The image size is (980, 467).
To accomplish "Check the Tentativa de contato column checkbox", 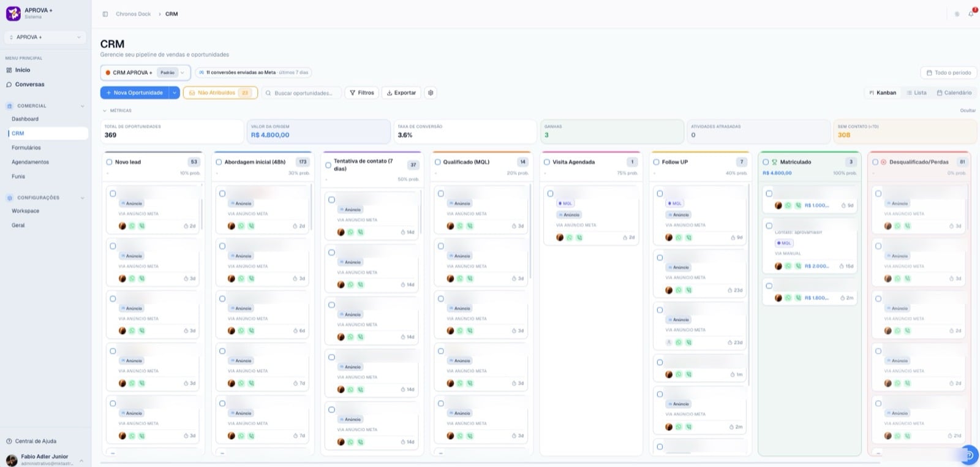I will (x=328, y=165).
